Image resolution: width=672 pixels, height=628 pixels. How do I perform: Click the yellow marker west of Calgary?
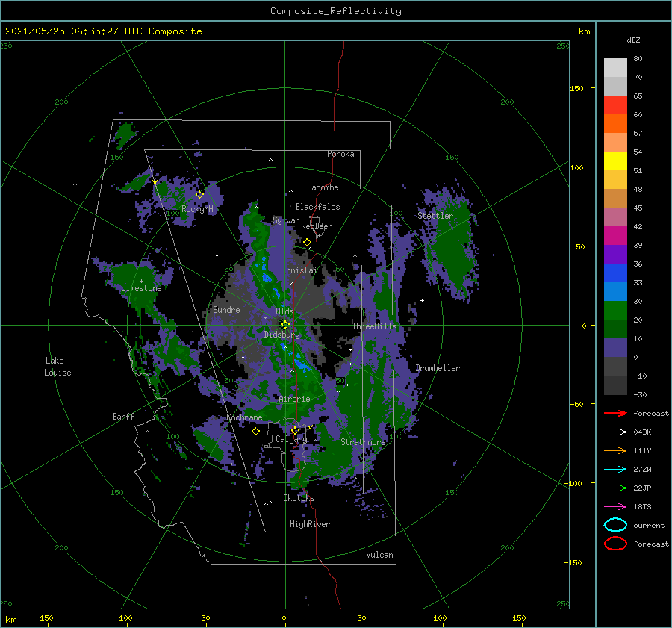click(255, 431)
